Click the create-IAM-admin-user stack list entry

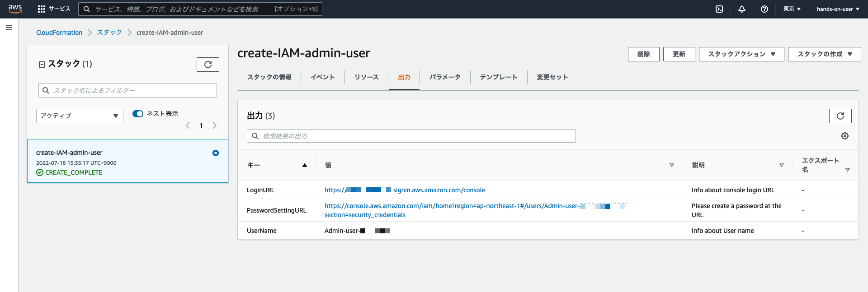(x=127, y=161)
